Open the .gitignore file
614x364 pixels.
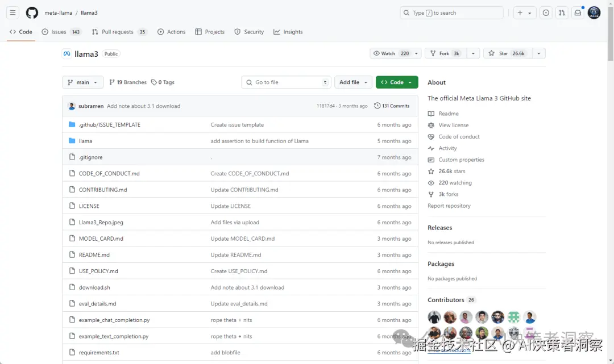point(90,157)
